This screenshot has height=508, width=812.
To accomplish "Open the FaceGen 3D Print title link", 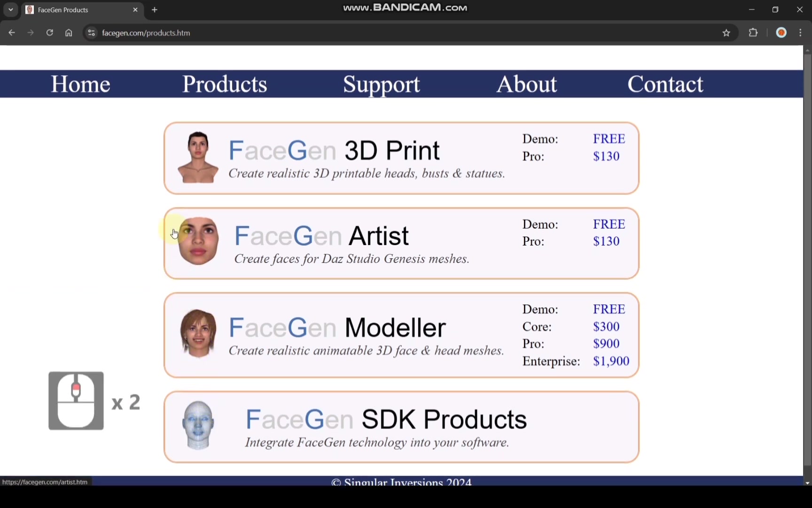I will click(334, 151).
